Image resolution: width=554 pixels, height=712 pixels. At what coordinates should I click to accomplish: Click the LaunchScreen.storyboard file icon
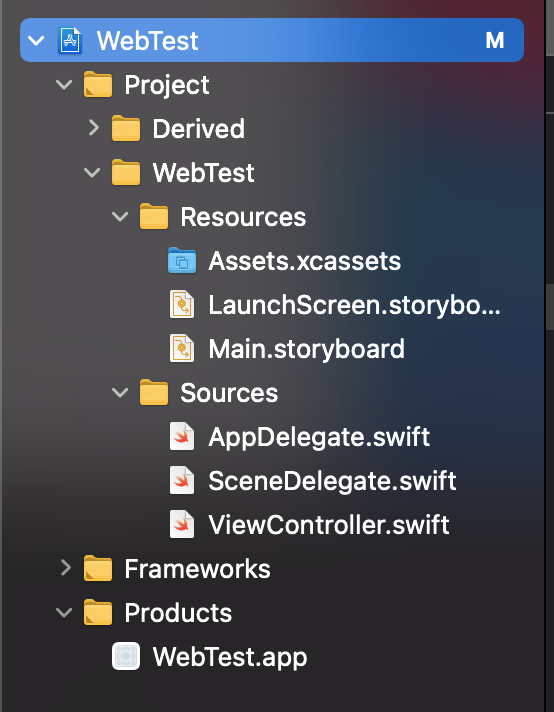tap(182, 305)
